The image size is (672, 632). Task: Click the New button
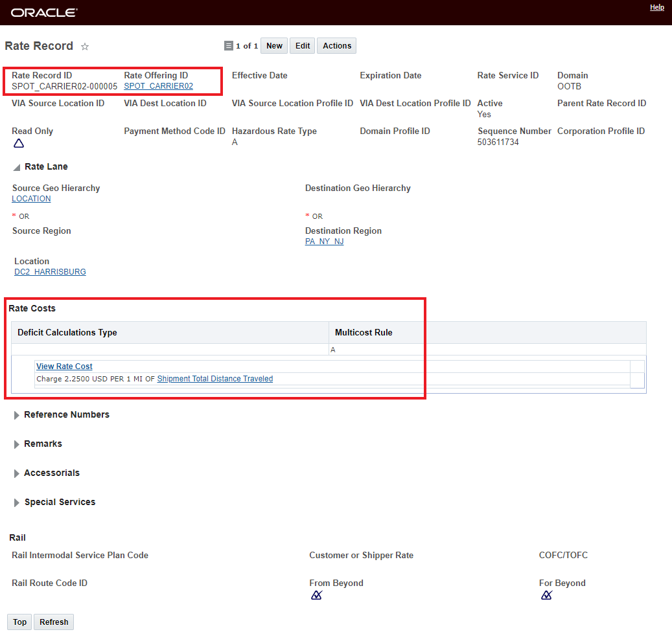(274, 46)
